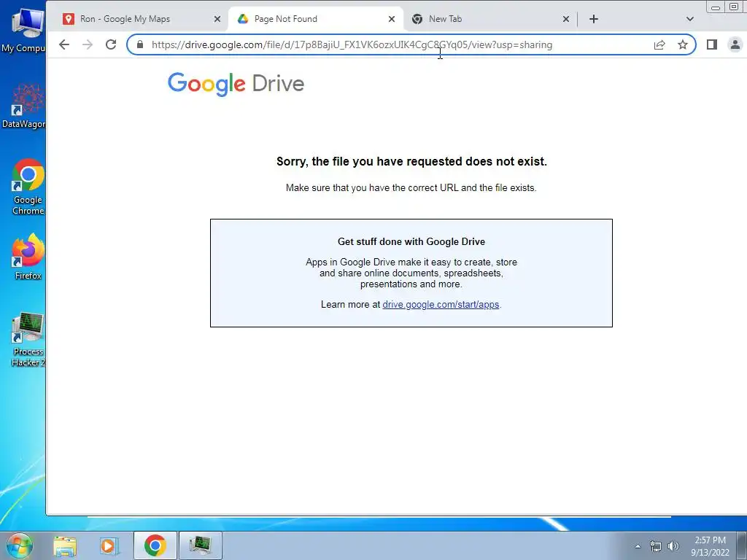The height and width of the screenshot is (560, 747).
Task: Click the "Make sure that you have the correct URL" text
Action: tap(372, 187)
